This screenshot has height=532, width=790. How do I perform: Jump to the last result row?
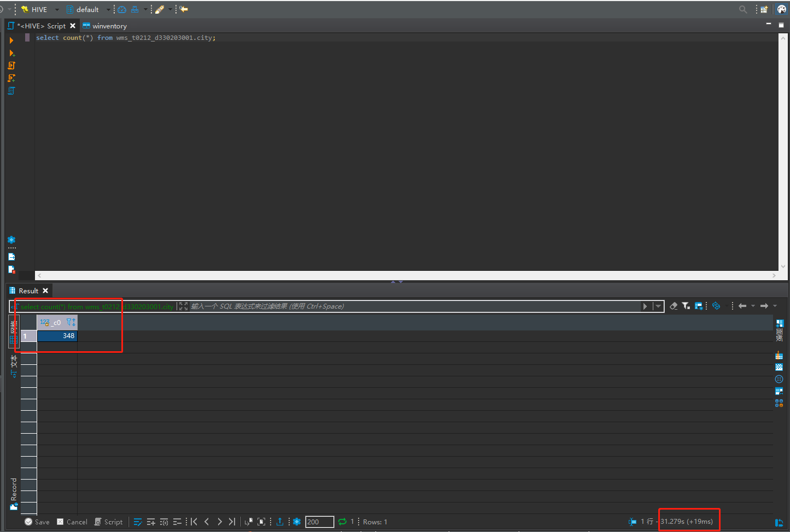click(x=232, y=522)
